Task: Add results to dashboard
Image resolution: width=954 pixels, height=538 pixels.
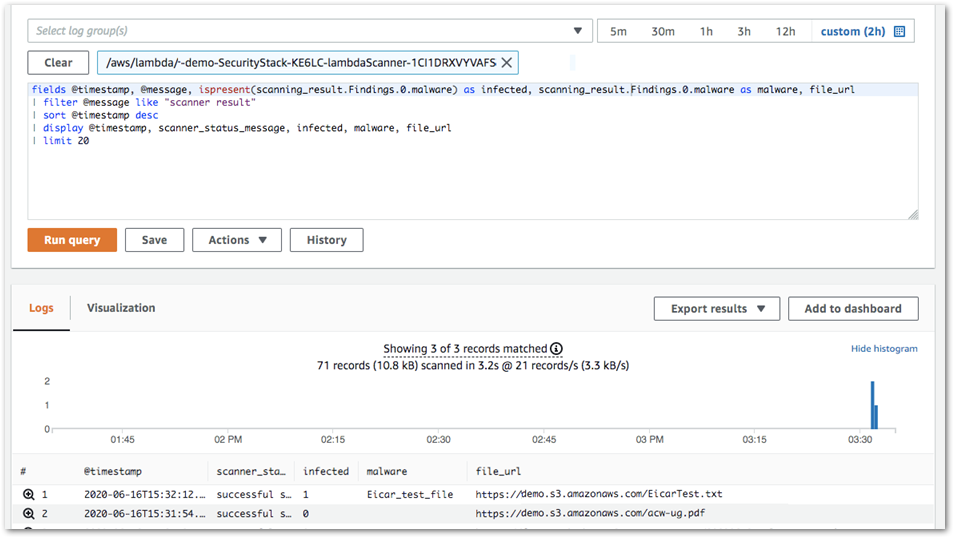Action: point(852,309)
